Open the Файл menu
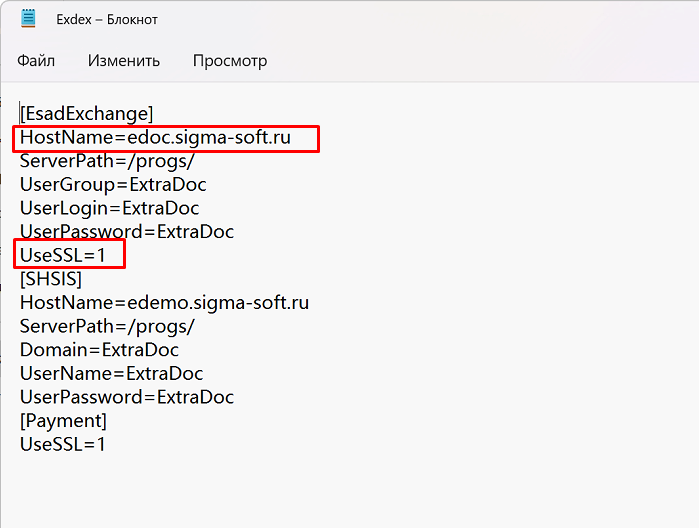 coord(36,60)
